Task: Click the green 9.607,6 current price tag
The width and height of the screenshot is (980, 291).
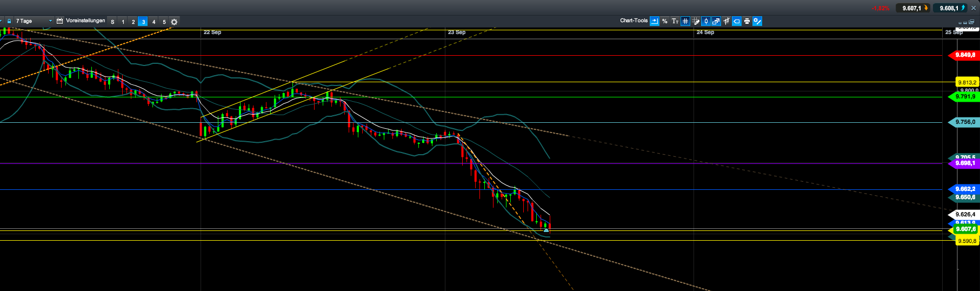Action: pyautogui.click(x=964, y=229)
